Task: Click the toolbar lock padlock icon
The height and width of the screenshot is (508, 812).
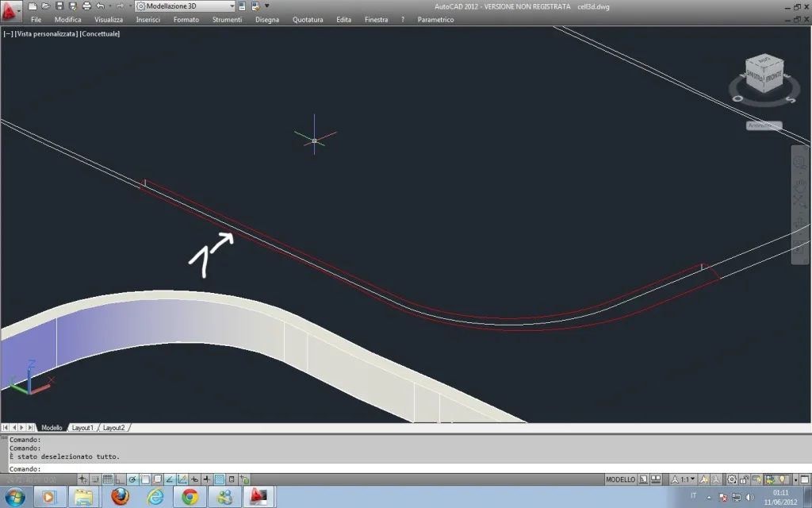Action: click(744, 479)
